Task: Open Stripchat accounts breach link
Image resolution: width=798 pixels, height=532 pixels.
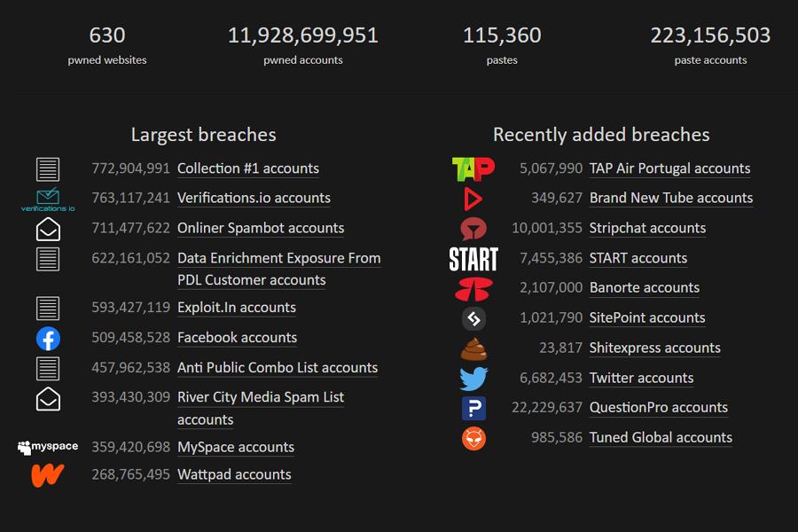Action: [x=647, y=228]
